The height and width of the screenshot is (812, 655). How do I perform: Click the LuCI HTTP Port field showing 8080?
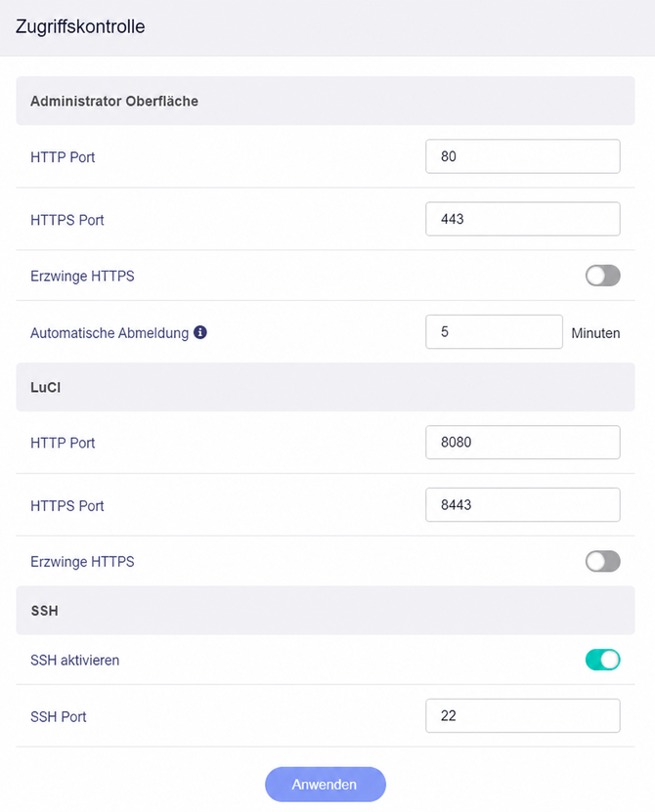click(x=523, y=443)
